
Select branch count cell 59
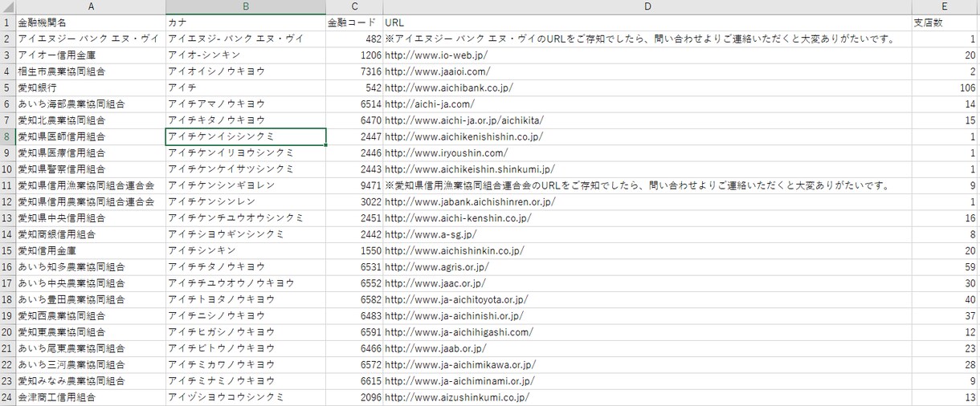coord(945,266)
